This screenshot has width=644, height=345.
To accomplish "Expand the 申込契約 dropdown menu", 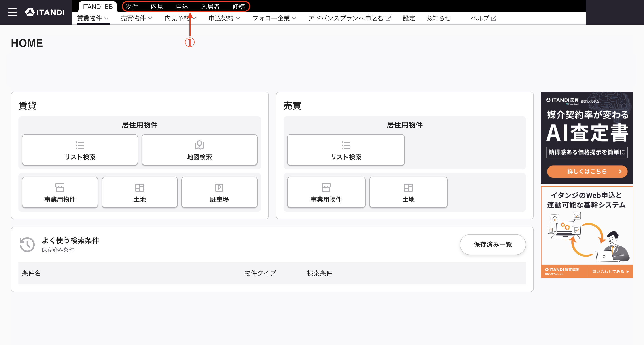I will (x=224, y=18).
